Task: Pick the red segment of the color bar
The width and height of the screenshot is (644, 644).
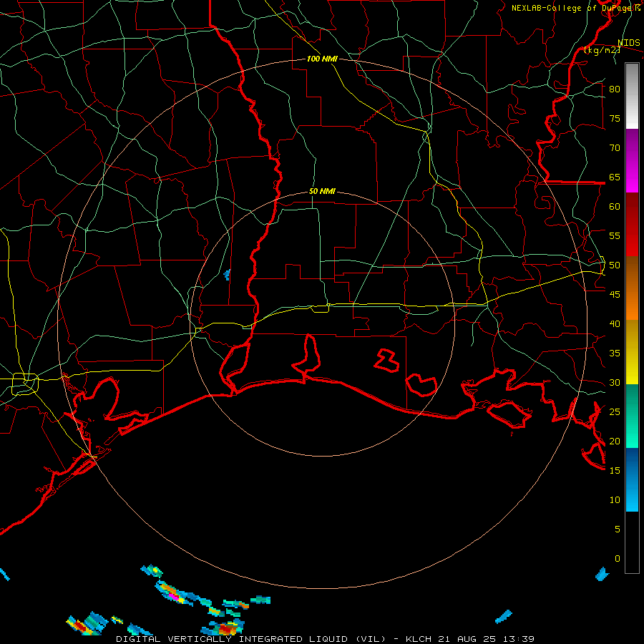Action: point(632,225)
